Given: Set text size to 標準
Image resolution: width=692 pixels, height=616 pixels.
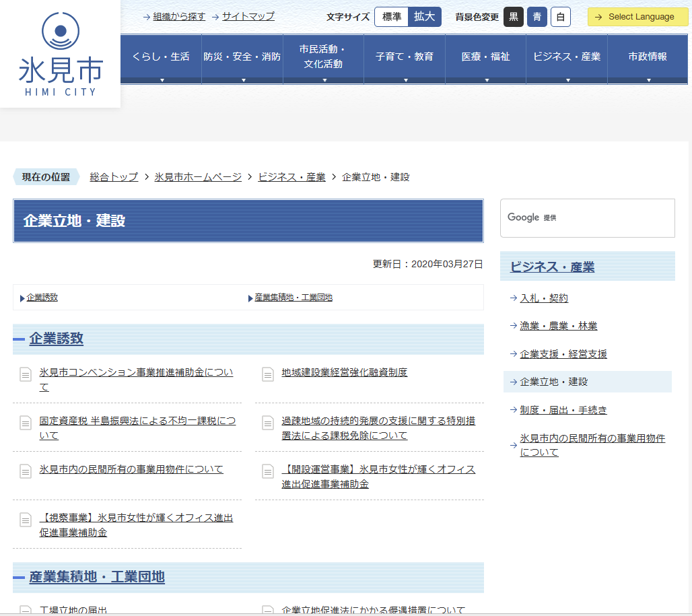Looking at the screenshot, I should coord(392,18).
